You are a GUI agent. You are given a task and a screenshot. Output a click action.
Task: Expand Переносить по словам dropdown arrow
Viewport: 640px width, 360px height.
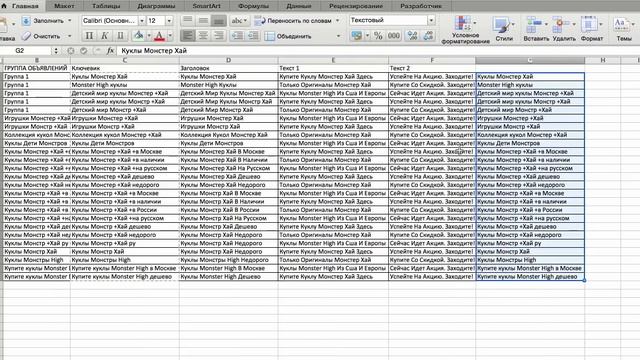point(338,20)
